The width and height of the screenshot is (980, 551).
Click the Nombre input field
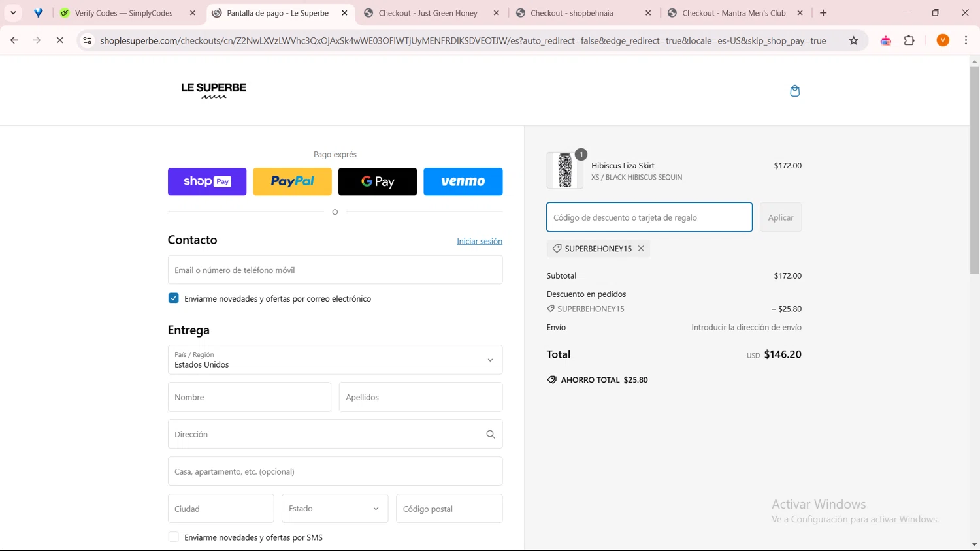[x=250, y=397]
